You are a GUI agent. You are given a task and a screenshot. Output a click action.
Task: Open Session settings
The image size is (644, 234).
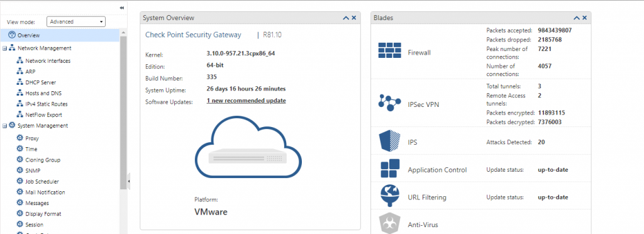click(34, 225)
